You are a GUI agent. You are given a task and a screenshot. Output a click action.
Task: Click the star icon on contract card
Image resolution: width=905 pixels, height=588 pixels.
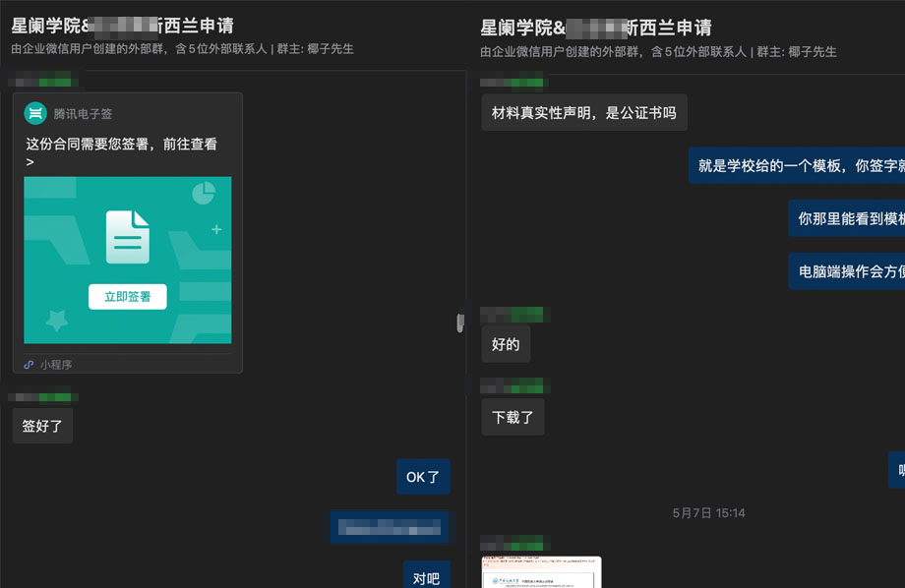pos(57,320)
